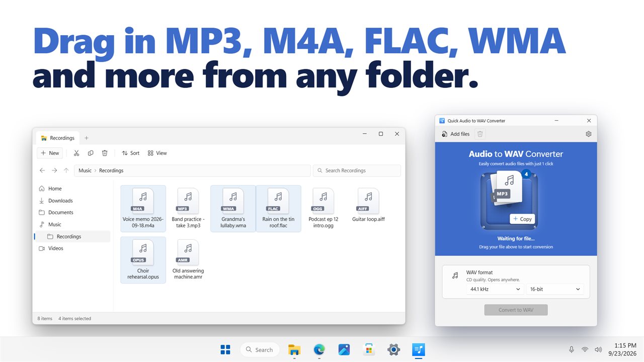Click Add files in the WAV Converter
Image resolution: width=644 pixels, height=362 pixels.
(456, 134)
